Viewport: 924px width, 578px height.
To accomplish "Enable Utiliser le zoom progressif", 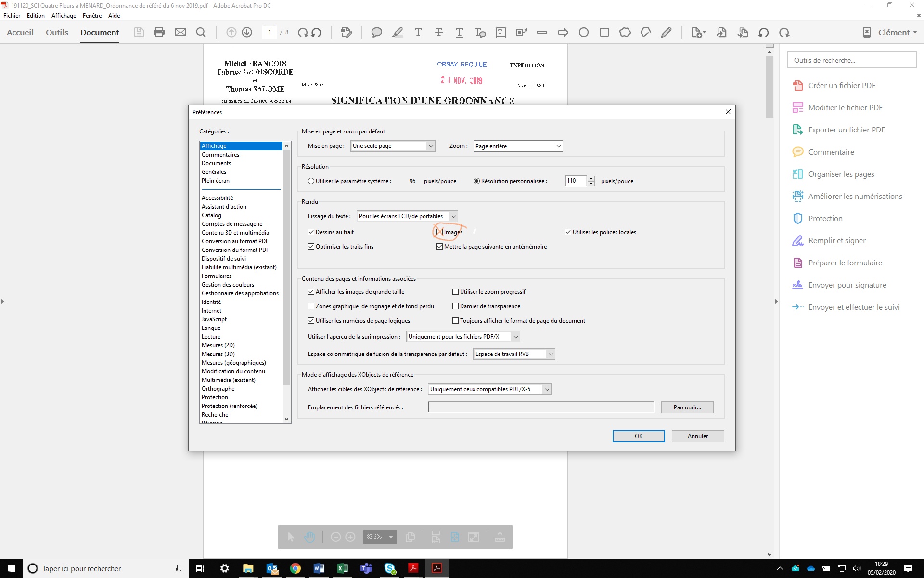I will click(x=455, y=291).
